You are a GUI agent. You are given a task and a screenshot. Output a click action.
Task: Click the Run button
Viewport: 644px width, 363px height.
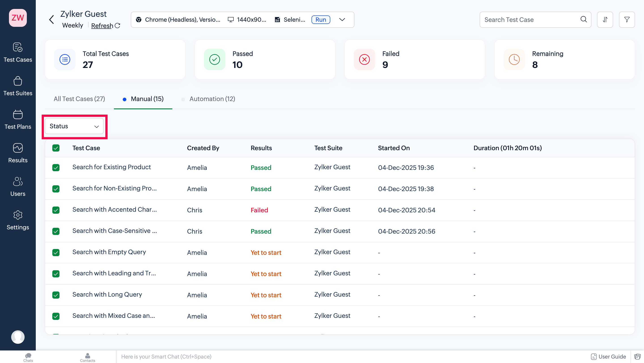pos(321,19)
